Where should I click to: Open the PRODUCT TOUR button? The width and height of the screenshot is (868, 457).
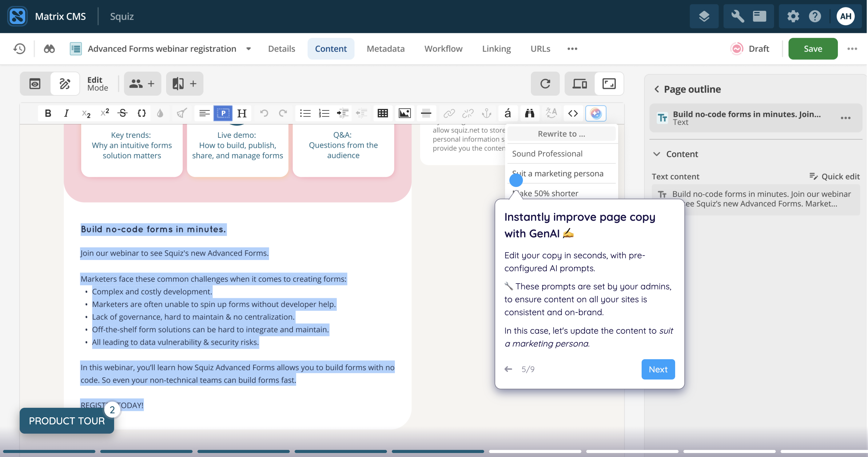pyautogui.click(x=67, y=421)
